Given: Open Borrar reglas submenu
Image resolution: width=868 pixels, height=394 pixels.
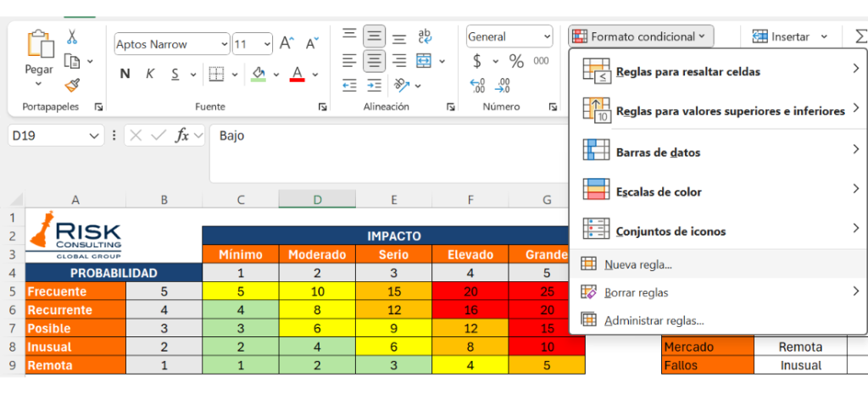Looking at the screenshot, I should tap(718, 292).
